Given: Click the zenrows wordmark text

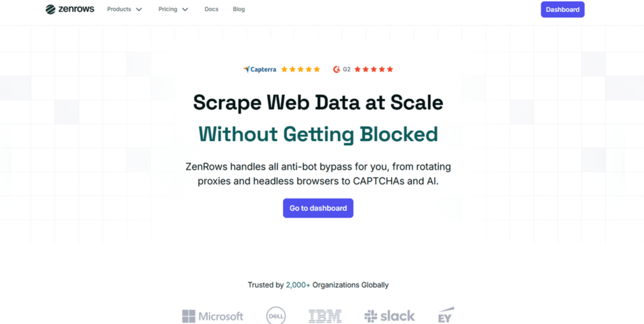Looking at the screenshot, I should point(76,9).
